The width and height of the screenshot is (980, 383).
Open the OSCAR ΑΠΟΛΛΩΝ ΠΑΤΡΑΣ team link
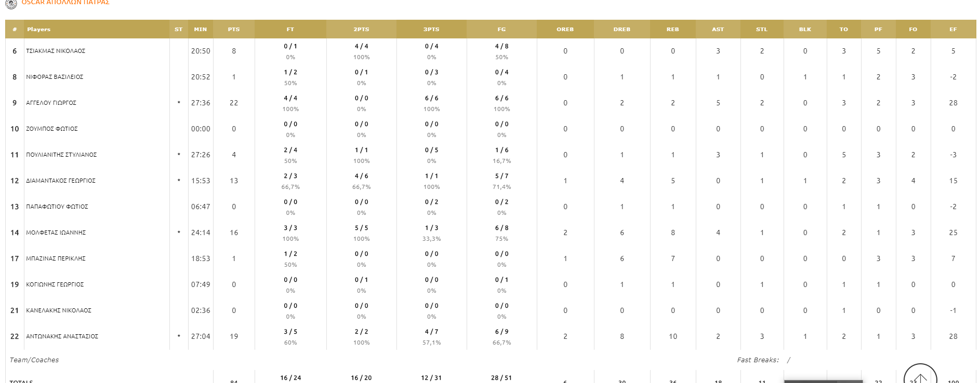tap(65, 3)
